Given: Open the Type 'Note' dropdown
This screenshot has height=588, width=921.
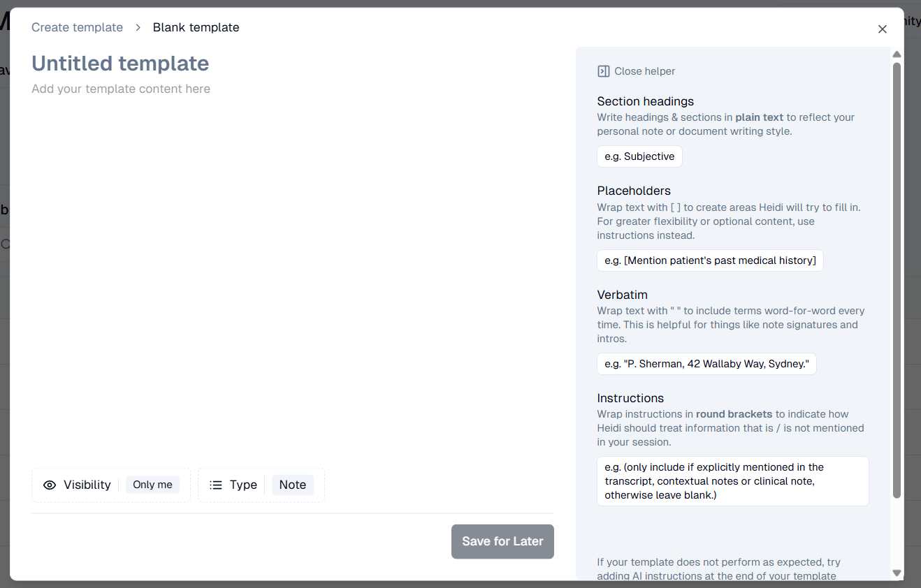Looking at the screenshot, I should 293,485.
